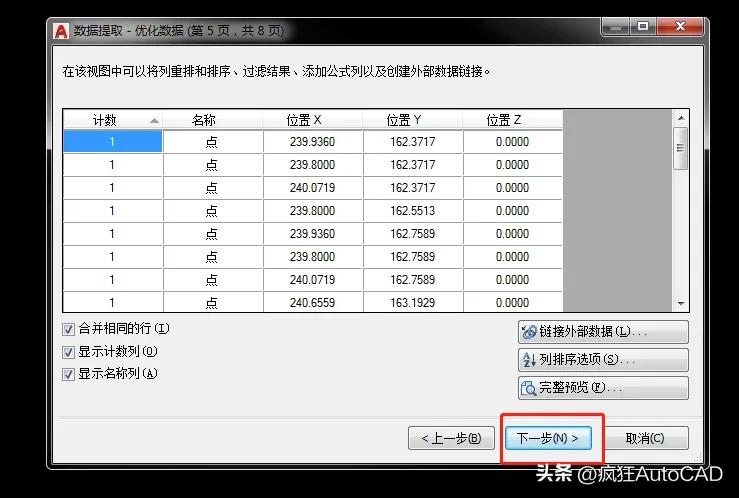Screen dimensions: 739x498
Task: Click the table scrollbar down arrow
Action: pyautogui.click(x=681, y=303)
